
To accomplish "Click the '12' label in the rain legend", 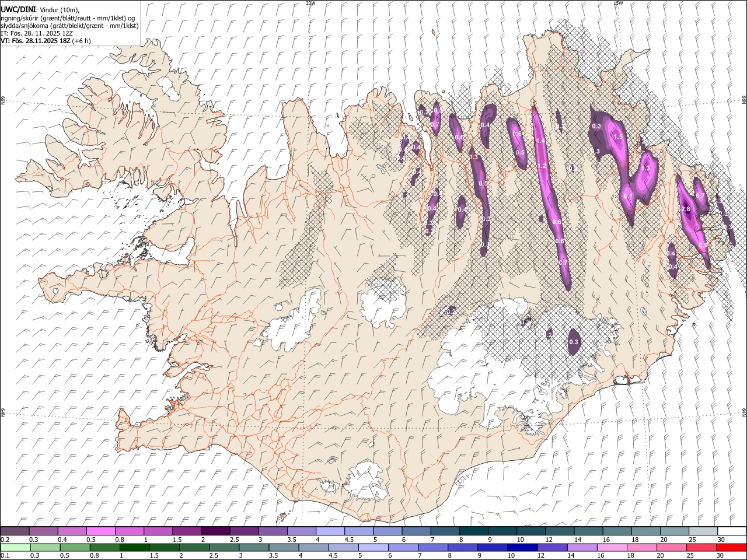I will point(542,556).
